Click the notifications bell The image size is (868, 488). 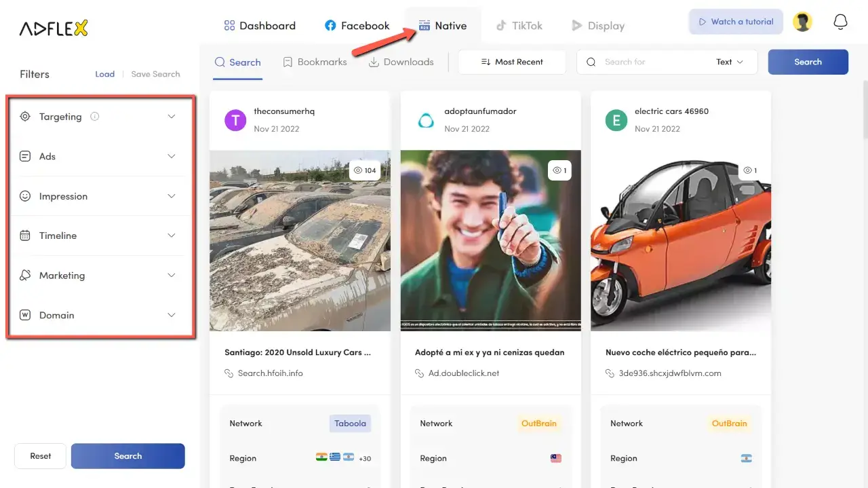(x=840, y=21)
